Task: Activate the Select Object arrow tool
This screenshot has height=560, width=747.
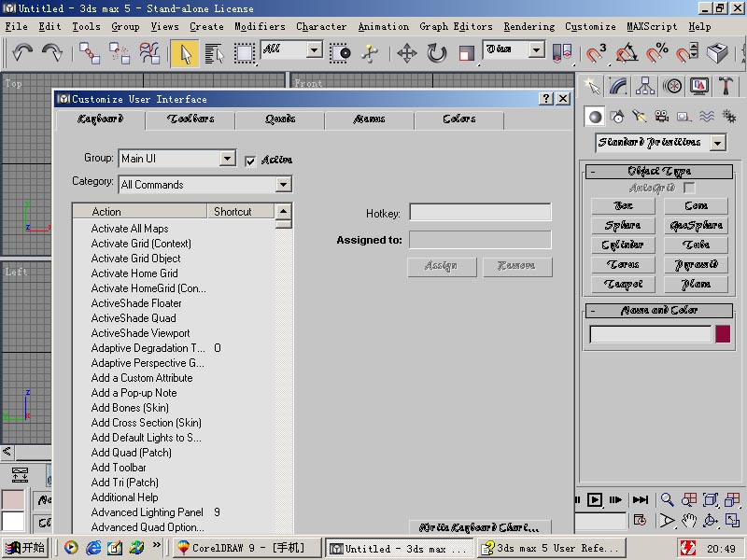Action: (184, 53)
